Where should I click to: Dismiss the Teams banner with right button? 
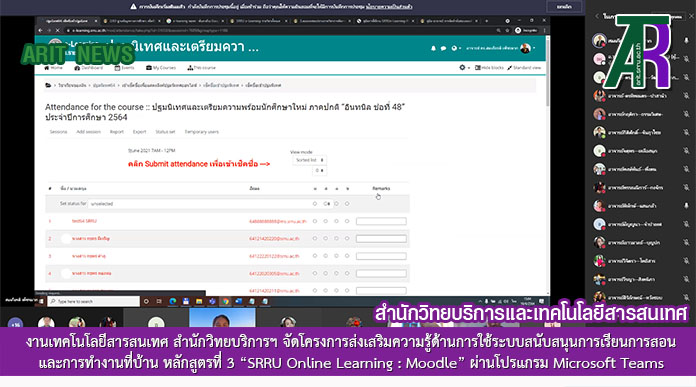click(564, 7)
